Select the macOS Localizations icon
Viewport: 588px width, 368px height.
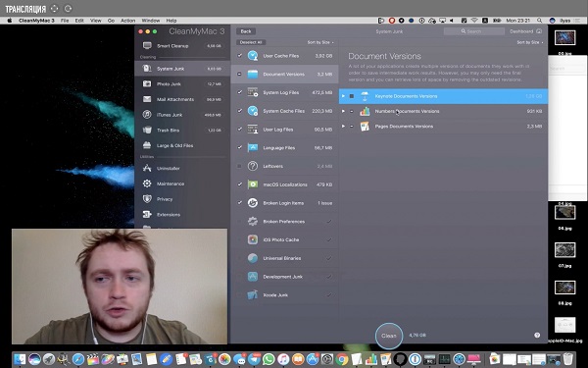[x=253, y=184]
